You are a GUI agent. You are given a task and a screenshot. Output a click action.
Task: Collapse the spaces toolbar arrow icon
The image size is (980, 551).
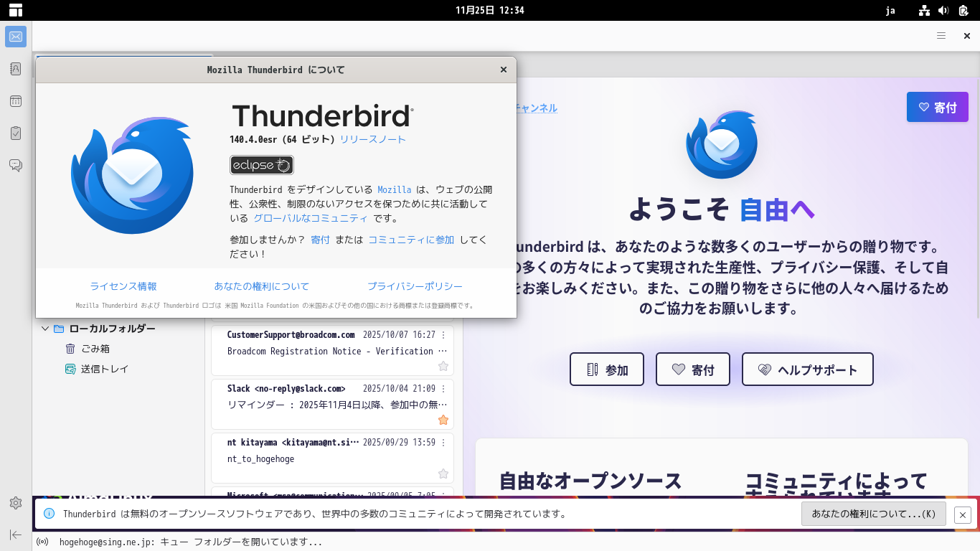click(x=16, y=534)
